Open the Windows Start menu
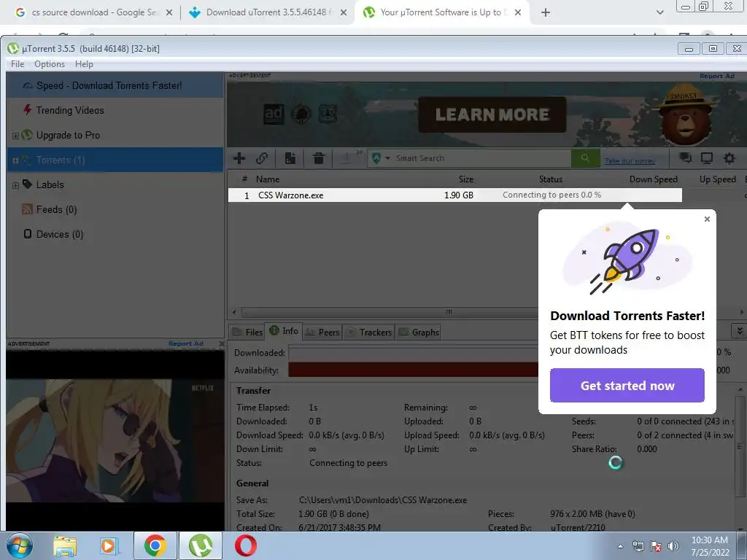This screenshot has height=560, width=747. coord(20,545)
